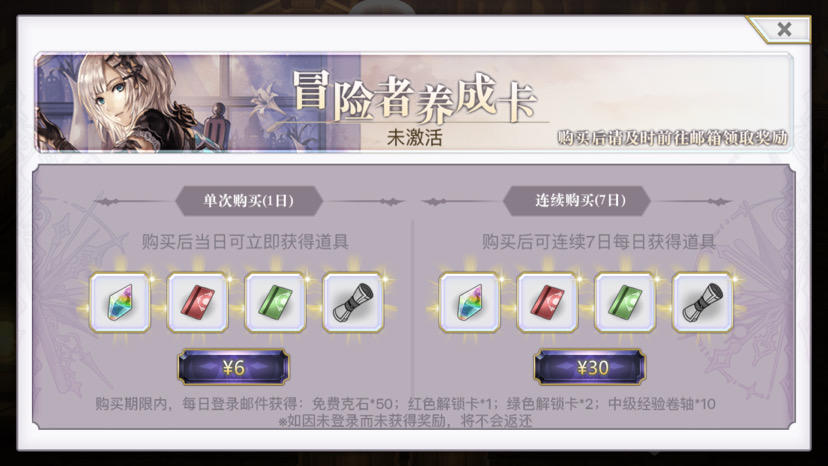Image resolution: width=828 pixels, height=466 pixels.
Task: Tap the red unlock card in 7-day purchase
Action: coord(547,302)
